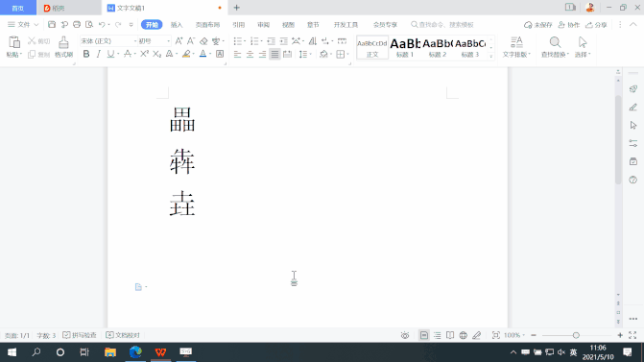Screen dimensions: 644x362
Task: Open borders dropdown
Action: (347, 54)
